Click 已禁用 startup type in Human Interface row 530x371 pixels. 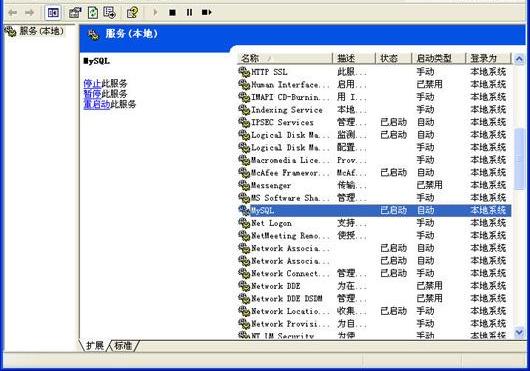click(430, 84)
